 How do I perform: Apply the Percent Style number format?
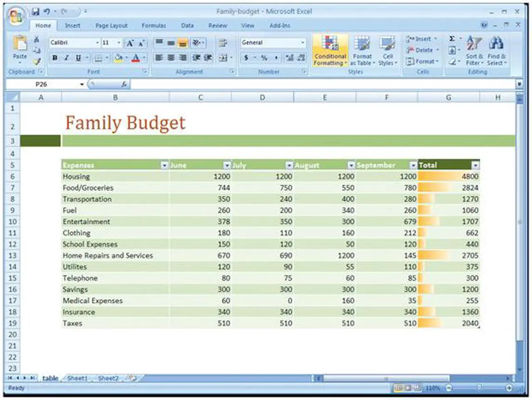264,58
